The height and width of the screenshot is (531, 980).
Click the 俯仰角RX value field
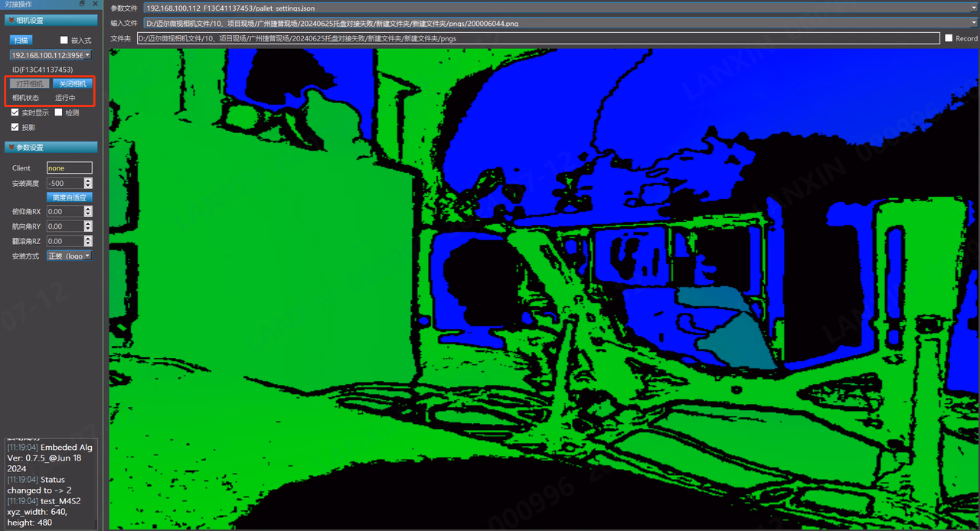tap(65, 211)
